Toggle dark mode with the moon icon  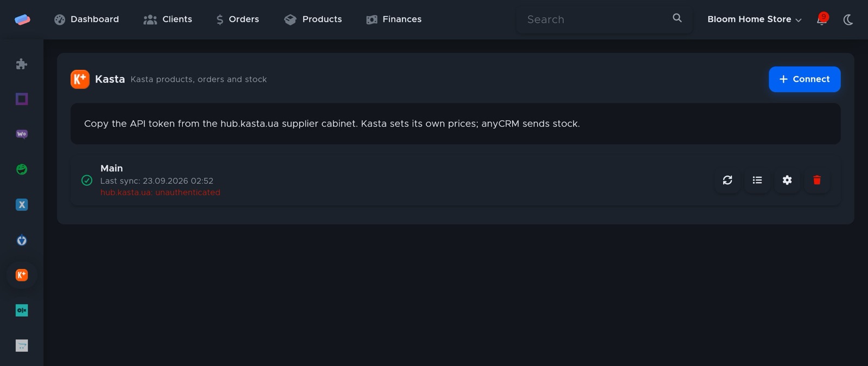(x=848, y=20)
